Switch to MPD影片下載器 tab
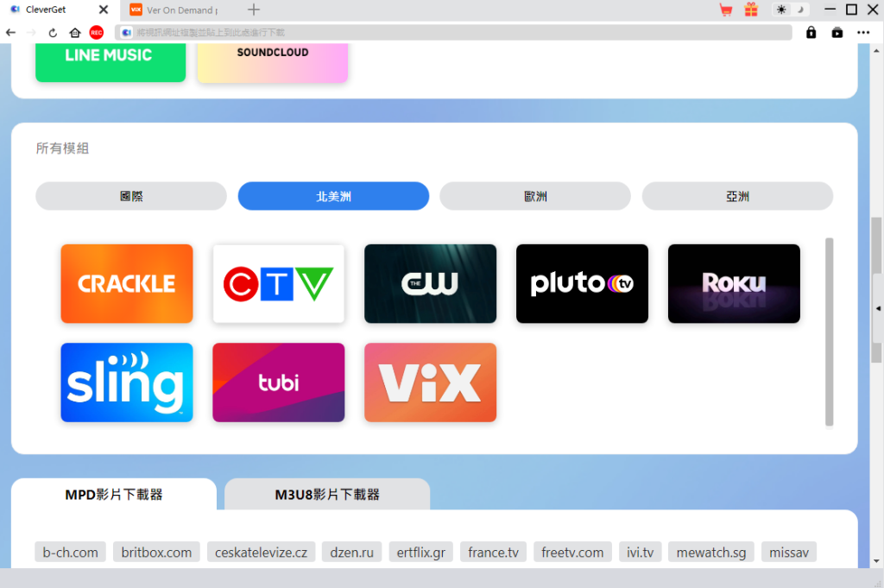This screenshot has height=588, width=884. pos(114,495)
